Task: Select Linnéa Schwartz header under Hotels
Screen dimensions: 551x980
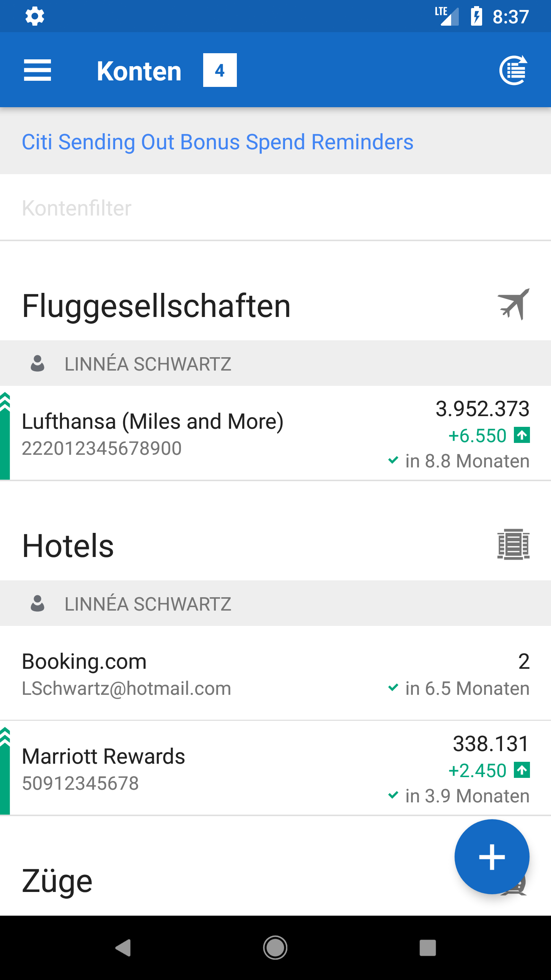Action: coord(275,603)
